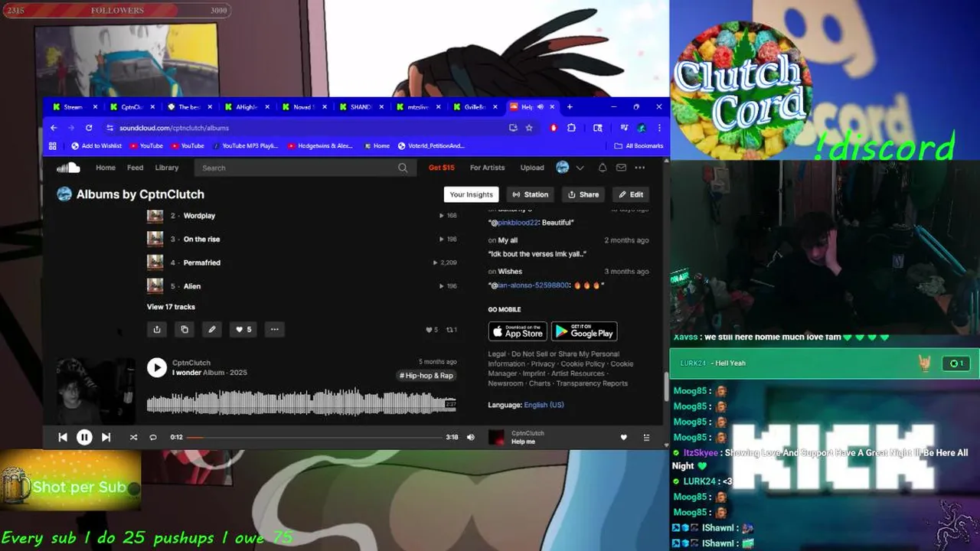980x551 pixels.
Task: Bookmark this page with the star icon
Action: (x=529, y=128)
